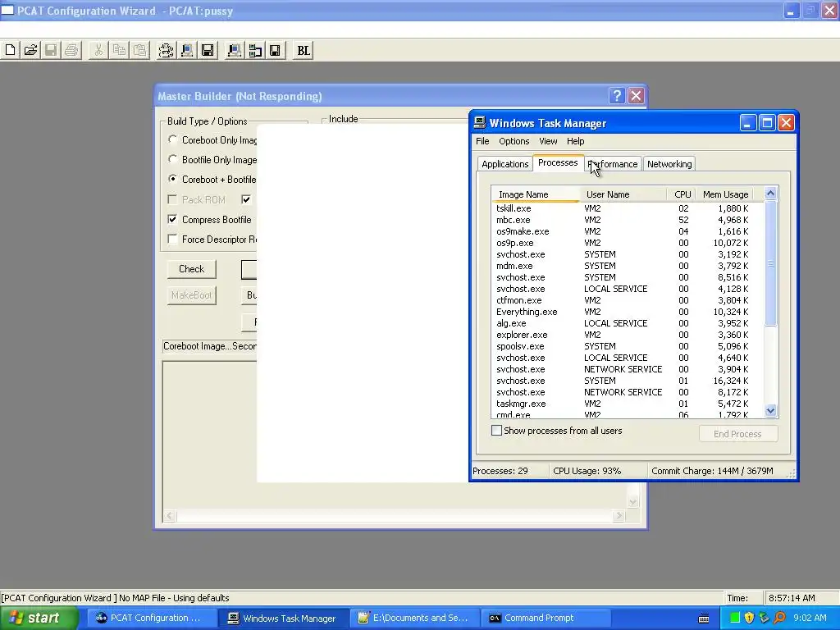Click the Task Manager process list scroll-down arrow
The height and width of the screenshot is (630, 840).
click(771, 411)
